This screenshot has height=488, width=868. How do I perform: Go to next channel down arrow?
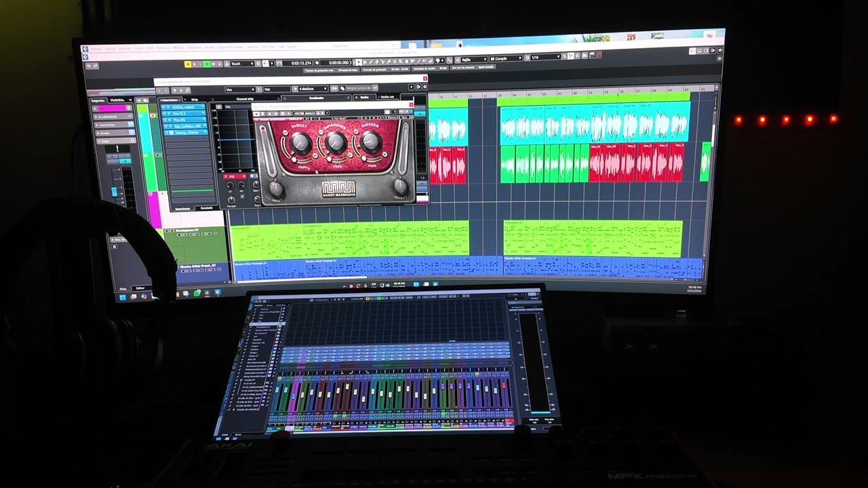pos(181,90)
